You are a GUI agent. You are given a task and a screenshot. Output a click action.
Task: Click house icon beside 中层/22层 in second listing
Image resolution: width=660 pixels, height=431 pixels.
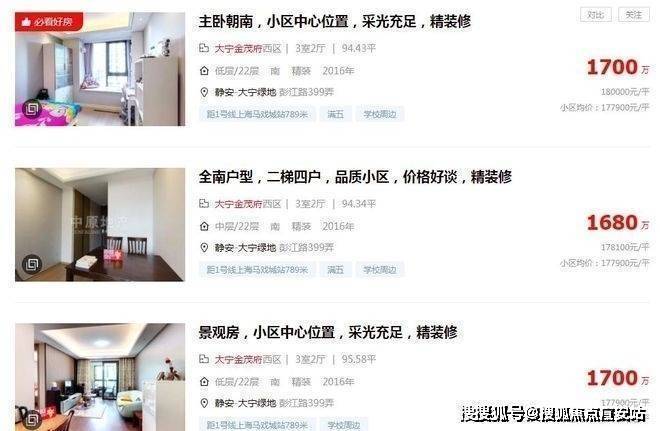pyautogui.click(x=204, y=226)
